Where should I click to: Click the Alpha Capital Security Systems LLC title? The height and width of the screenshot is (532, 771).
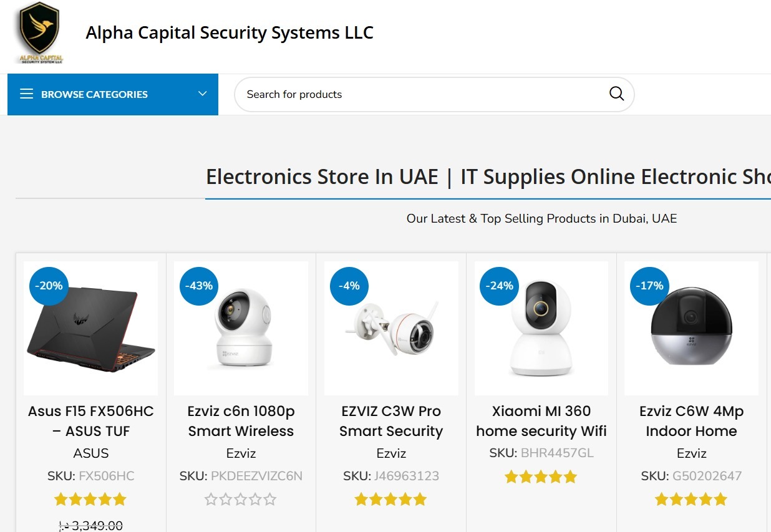click(230, 32)
